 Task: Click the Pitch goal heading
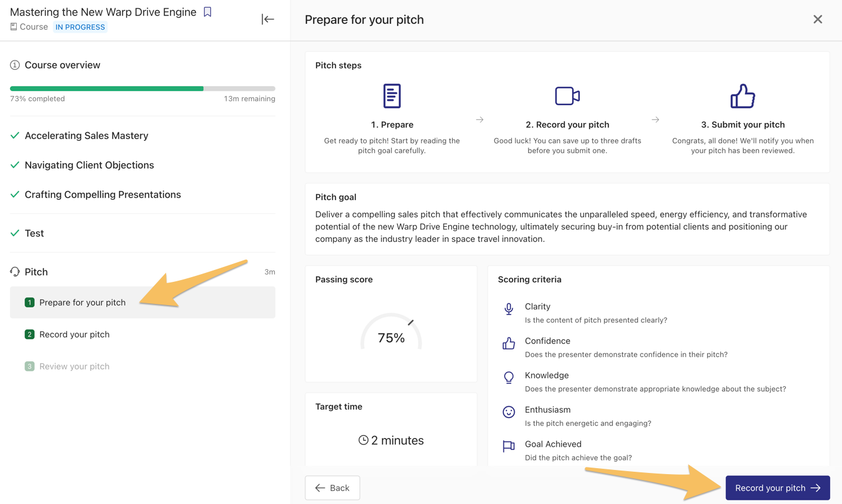tap(336, 197)
